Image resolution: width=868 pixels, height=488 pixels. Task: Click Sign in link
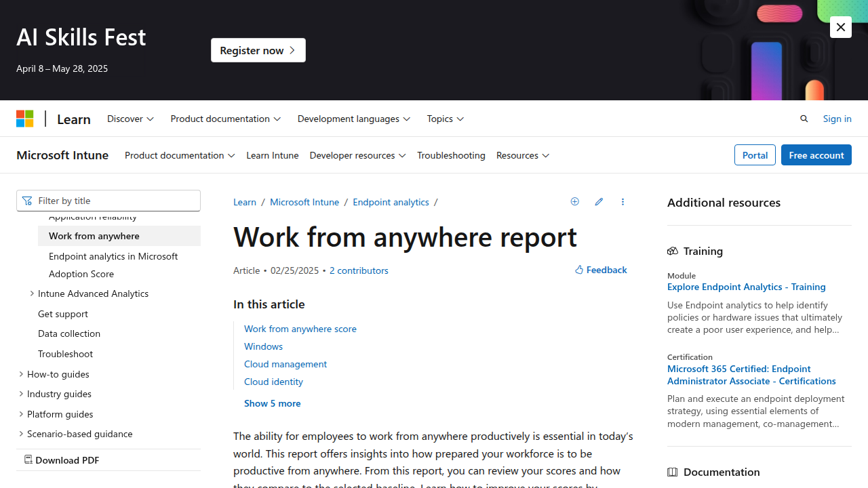[837, 119]
